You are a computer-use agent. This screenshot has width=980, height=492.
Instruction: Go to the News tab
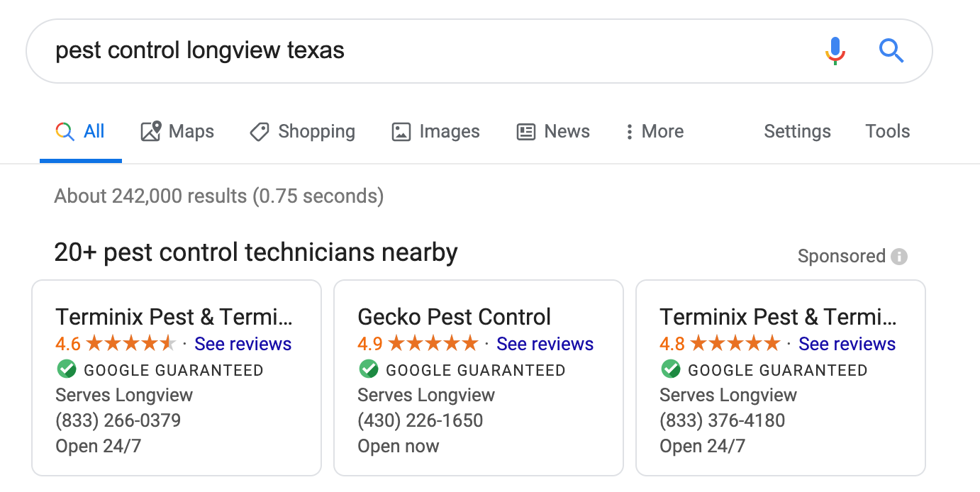[x=553, y=132]
